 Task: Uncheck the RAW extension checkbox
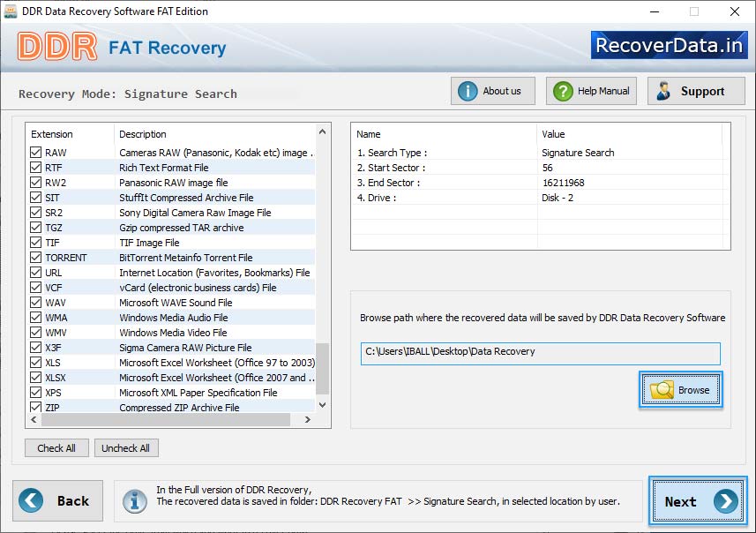pyautogui.click(x=35, y=153)
